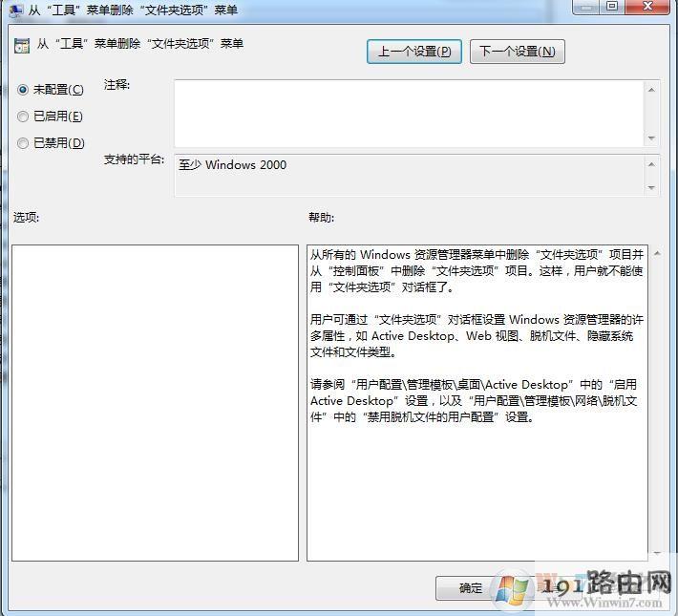Image resolution: width=678 pixels, height=616 pixels.
Task: Click the window title bar system icon
Action: pos(16,11)
